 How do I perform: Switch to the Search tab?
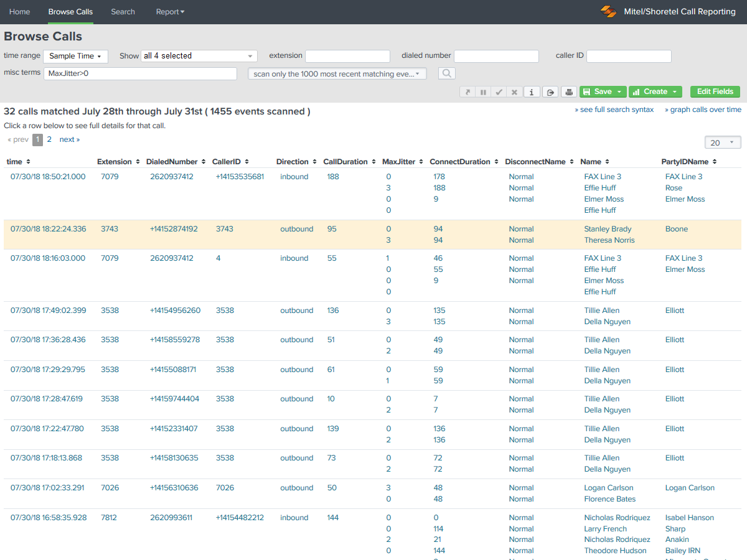[x=123, y=11]
